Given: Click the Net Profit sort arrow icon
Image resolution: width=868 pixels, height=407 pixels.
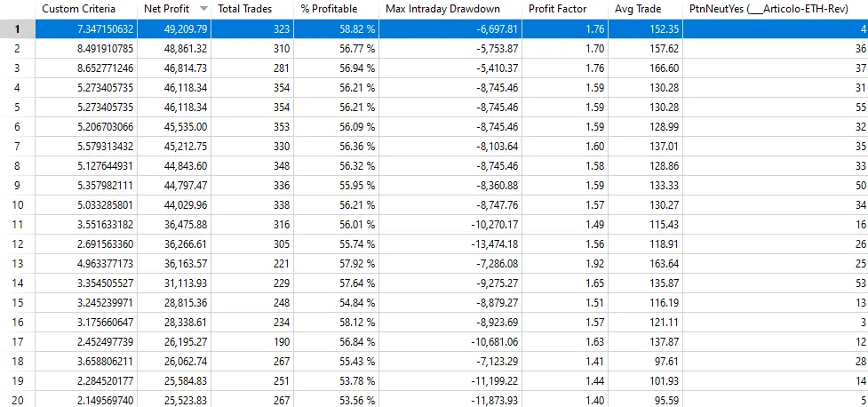Looking at the screenshot, I should 203,9.
